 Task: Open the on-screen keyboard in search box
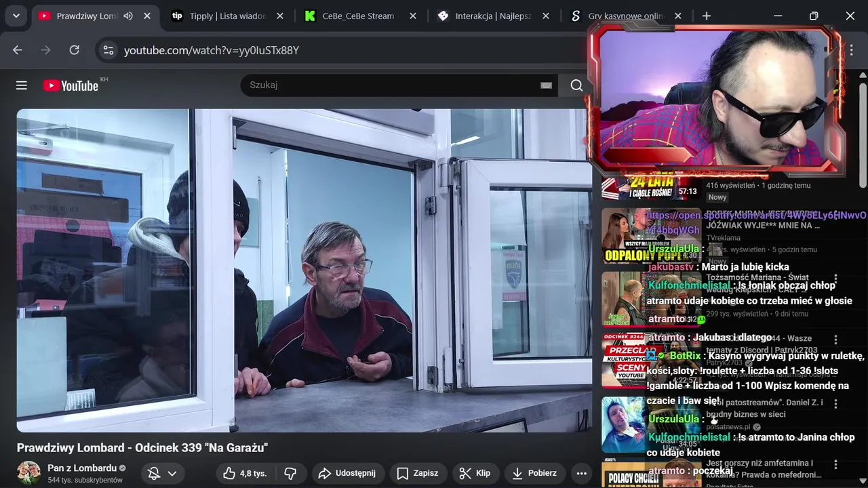pos(546,85)
